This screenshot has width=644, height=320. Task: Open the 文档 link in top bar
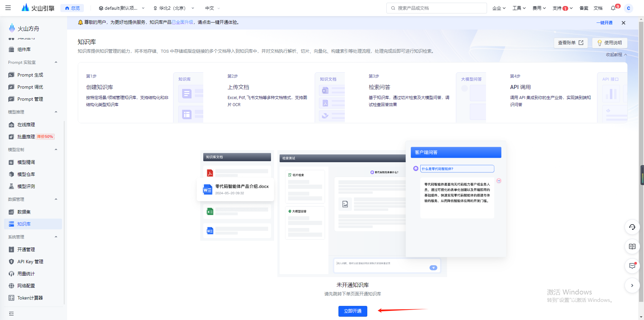tap(598, 8)
